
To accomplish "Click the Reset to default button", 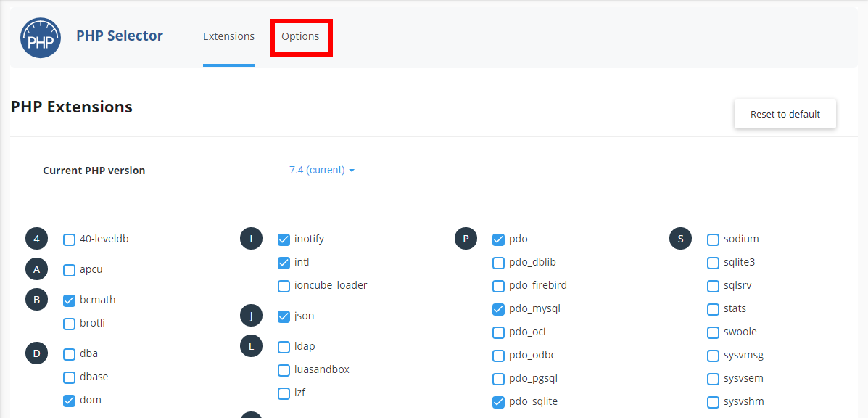I will [x=785, y=113].
